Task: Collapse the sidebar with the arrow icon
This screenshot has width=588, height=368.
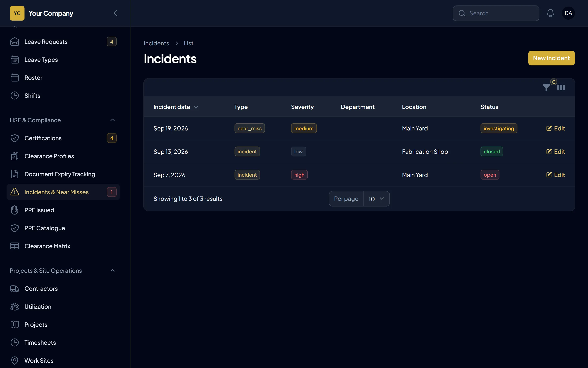Action: (x=116, y=13)
